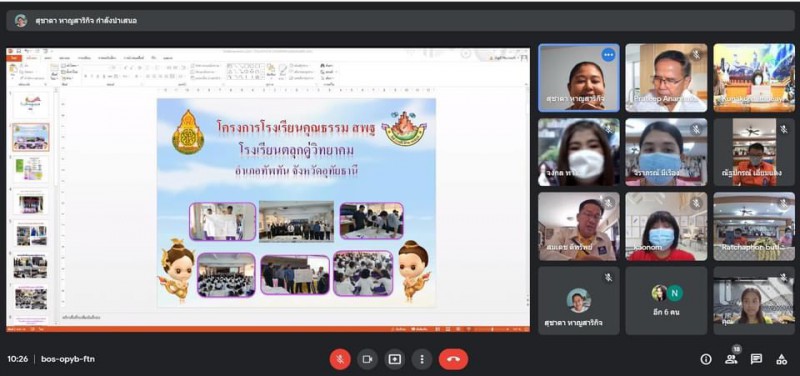Screen dimensions: 800x376
Task: Hang up with the red leave call button
Action: pos(453,359)
